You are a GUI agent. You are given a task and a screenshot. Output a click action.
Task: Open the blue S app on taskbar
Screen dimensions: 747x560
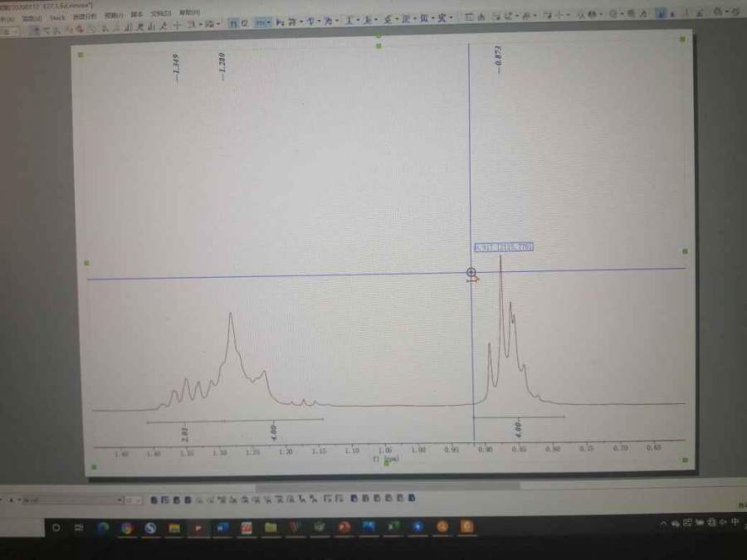(x=150, y=528)
